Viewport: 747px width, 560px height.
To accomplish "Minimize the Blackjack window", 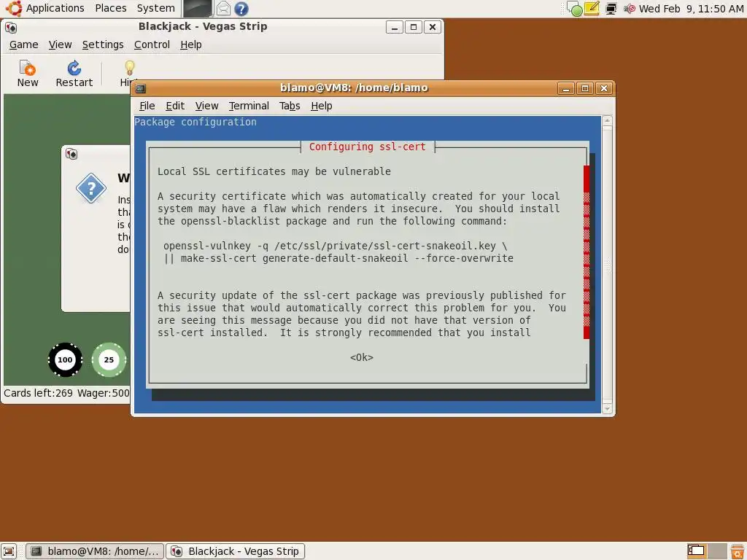I will [x=395, y=27].
